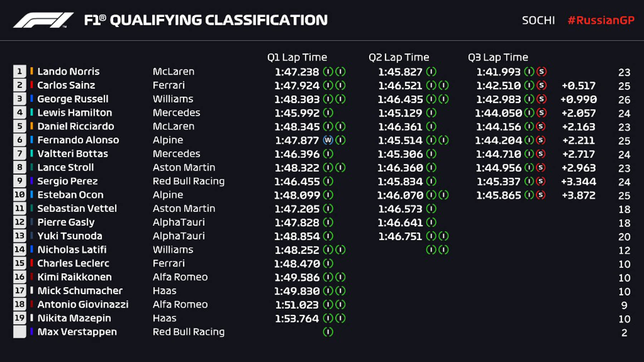The height and width of the screenshot is (362, 644).
Task: Click Leclerc's Q1 intermediate tyre icon
Action: coord(328,264)
